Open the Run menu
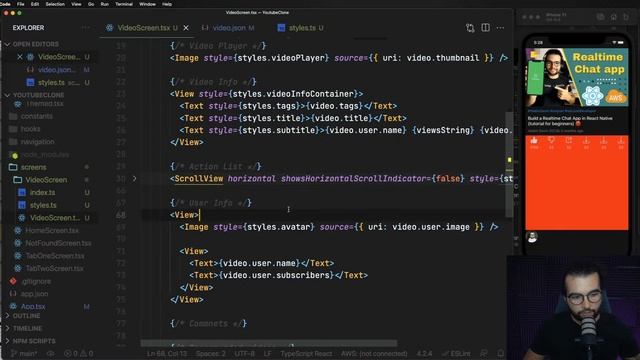Viewport: 640px width, 360px height. (x=105, y=4)
